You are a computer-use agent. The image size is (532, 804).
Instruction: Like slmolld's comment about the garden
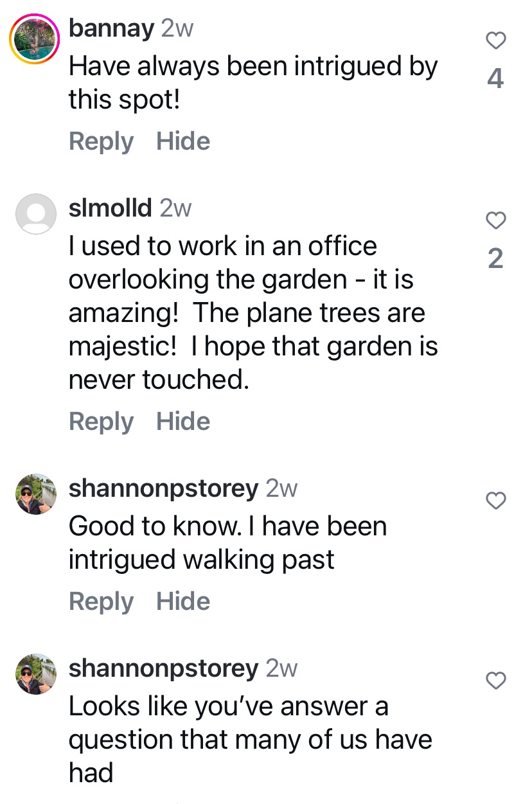[495, 220]
